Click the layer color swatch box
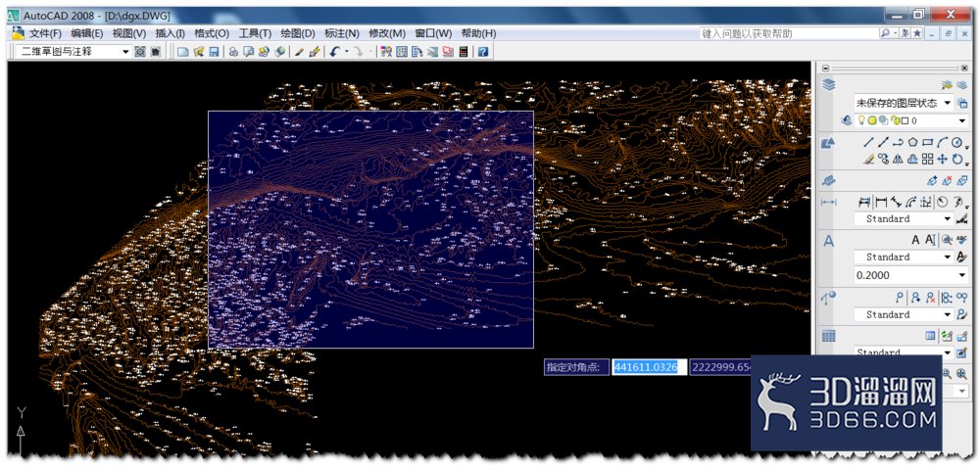980x470 pixels. point(906,120)
